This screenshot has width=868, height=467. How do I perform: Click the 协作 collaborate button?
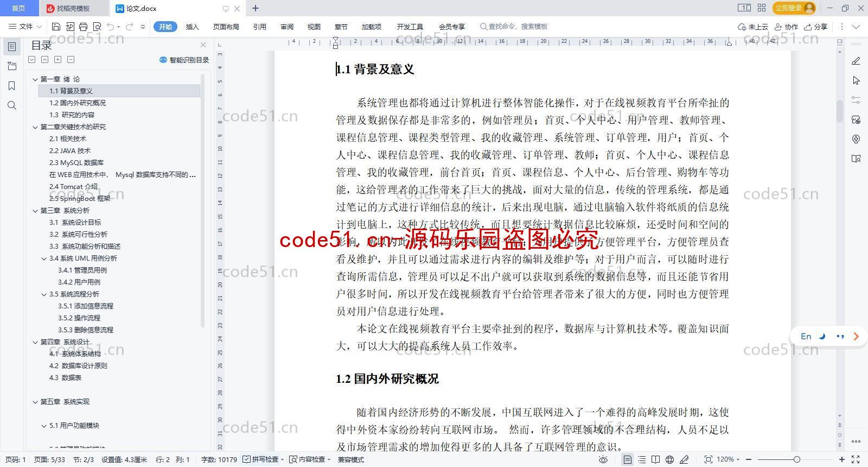[x=787, y=27]
